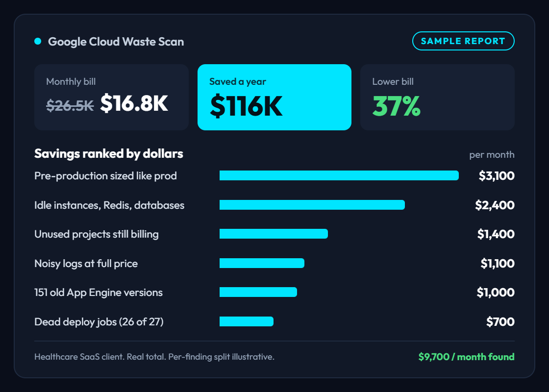Click the $700 savings amount

pyautogui.click(x=500, y=321)
